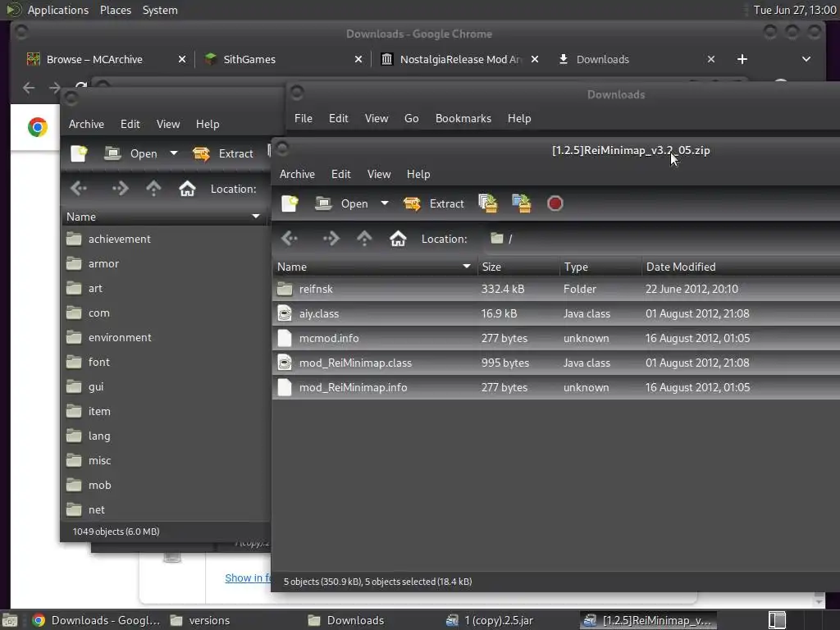Open Bookmarks menu in Downloads file manager

(463, 118)
